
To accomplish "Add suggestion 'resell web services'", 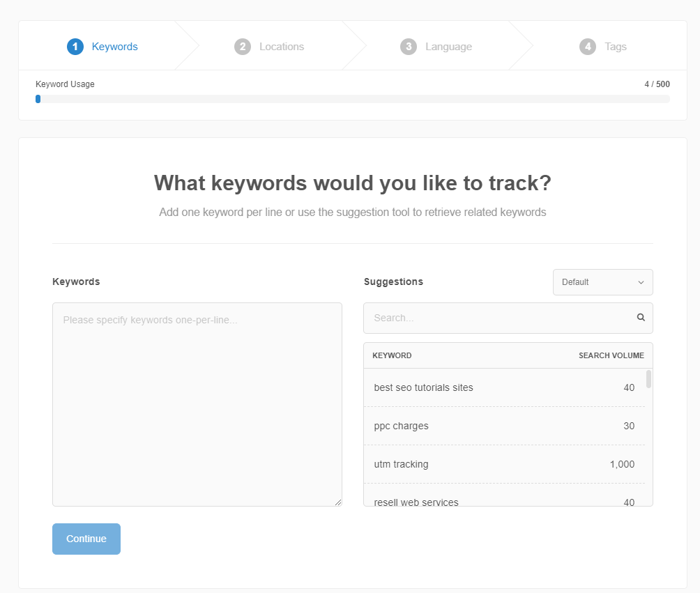I will coord(505,495).
